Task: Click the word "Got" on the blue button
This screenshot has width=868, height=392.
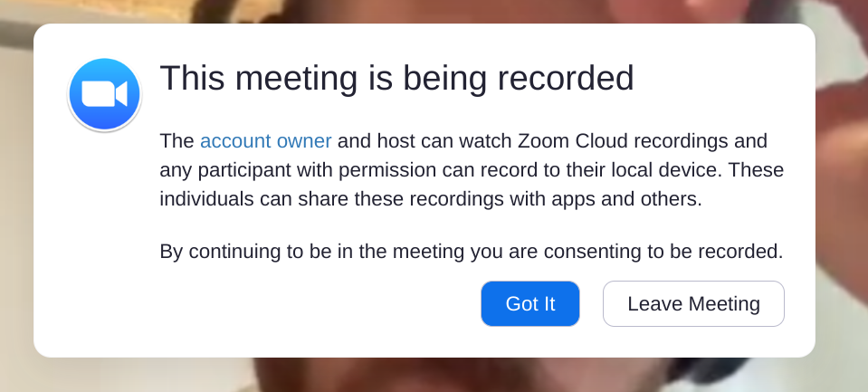Action: [519, 303]
